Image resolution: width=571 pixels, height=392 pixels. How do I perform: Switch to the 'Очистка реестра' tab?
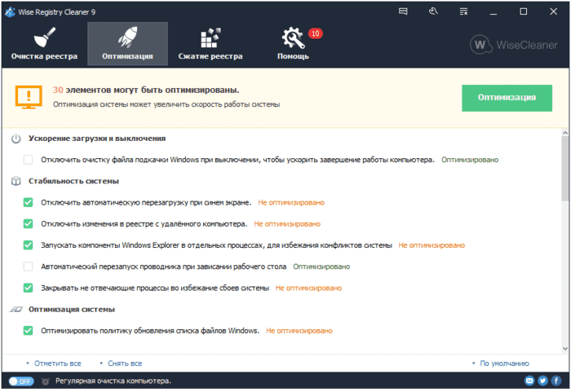(45, 44)
